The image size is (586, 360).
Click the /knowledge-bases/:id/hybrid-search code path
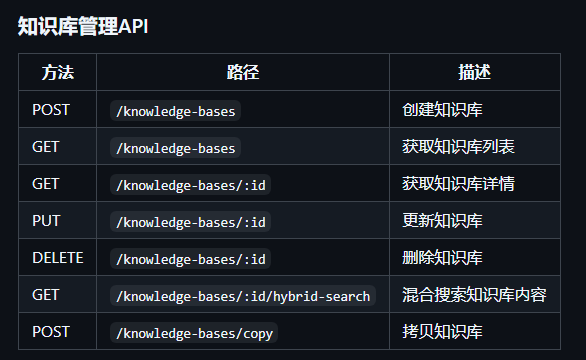tap(243, 296)
